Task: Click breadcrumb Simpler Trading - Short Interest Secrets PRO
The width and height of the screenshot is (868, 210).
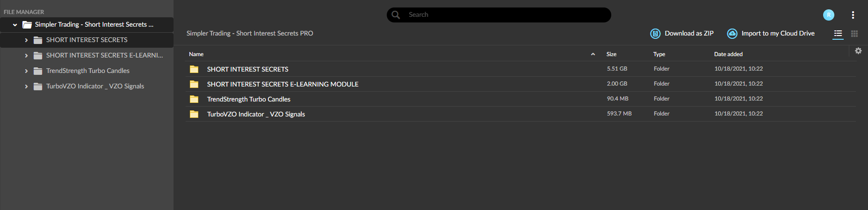Action: coord(250,33)
